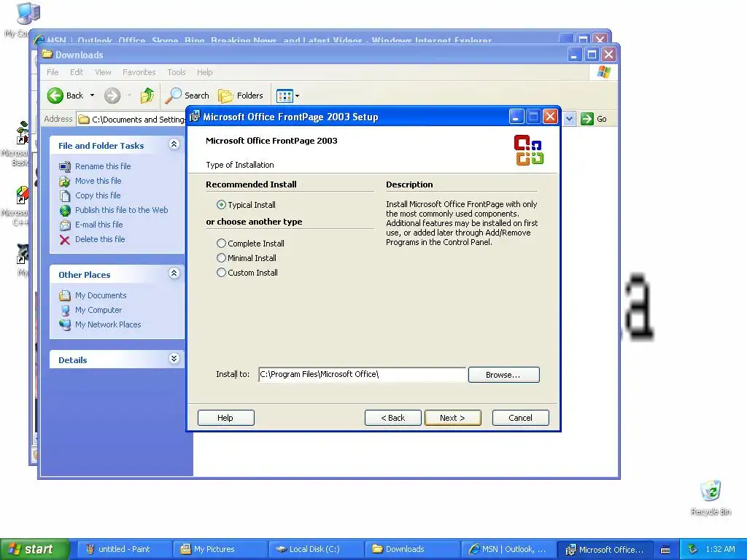Select the Typical Install radio button

tap(221, 205)
